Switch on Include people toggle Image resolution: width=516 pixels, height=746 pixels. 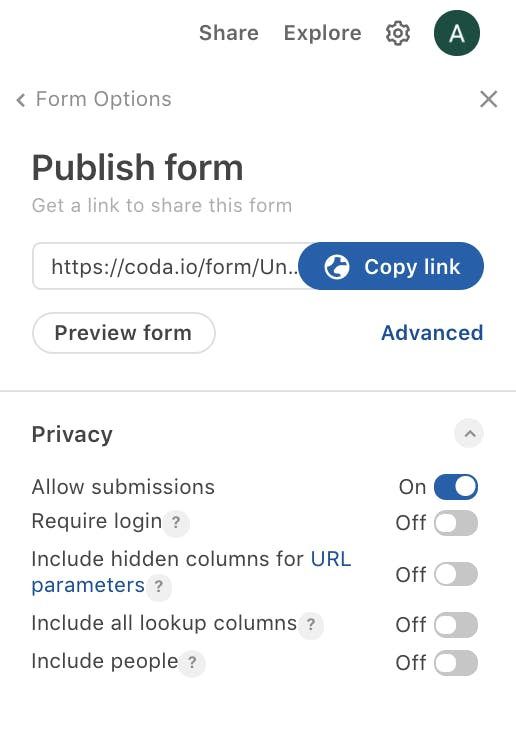456,663
